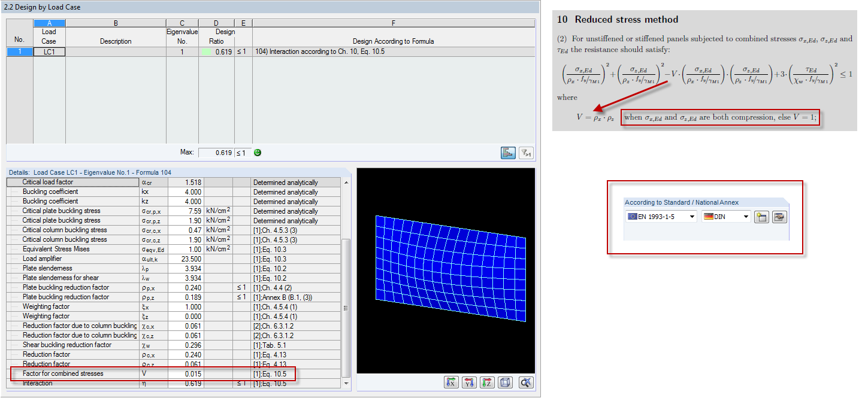868x398 pixels.
Task: Select the Load amplifier row
Action: tap(174, 259)
